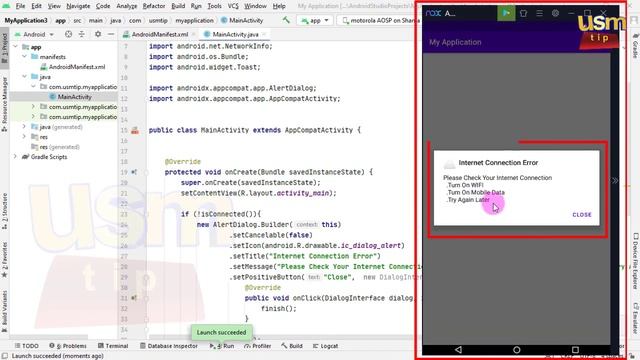
Task: Open the Nox emulator settings gear
Action: coord(555,13)
